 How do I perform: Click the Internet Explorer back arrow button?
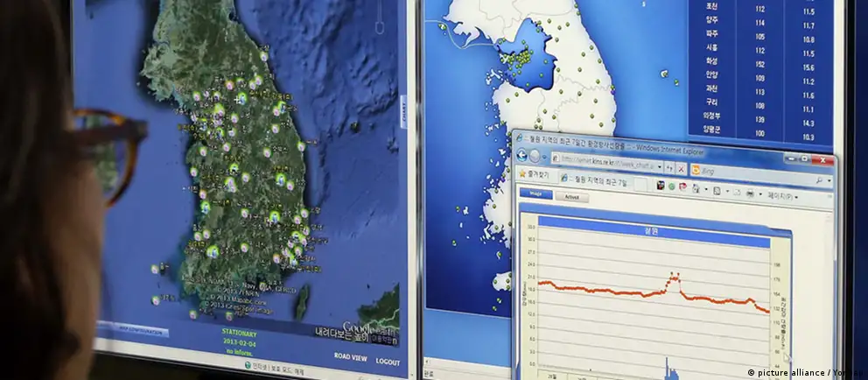pos(521,154)
